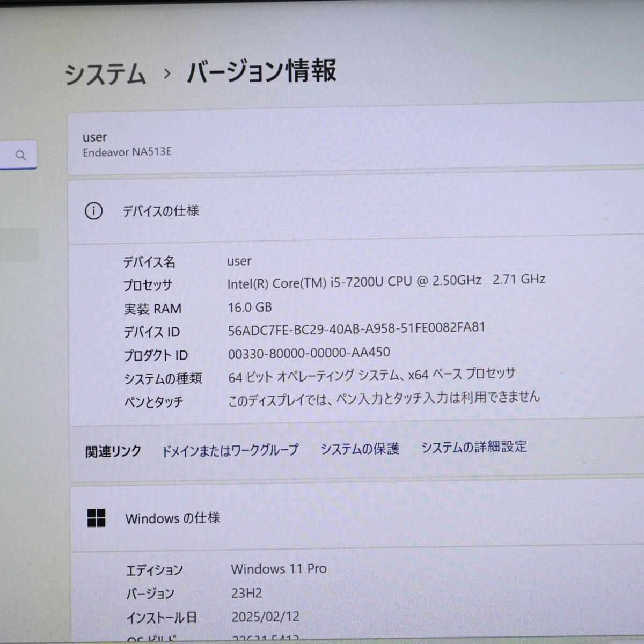Click the デバイス名 label
The width and height of the screenshot is (644, 644).
149,262
